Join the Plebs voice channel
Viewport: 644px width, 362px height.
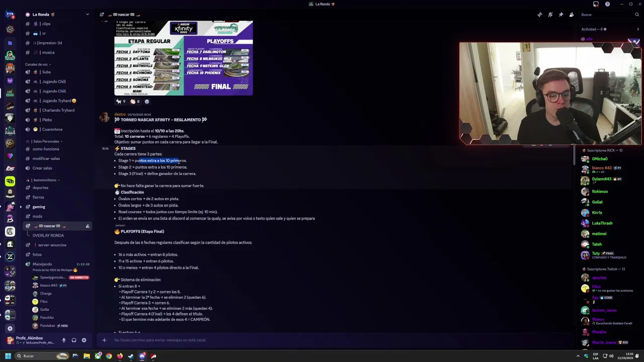click(x=58, y=120)
